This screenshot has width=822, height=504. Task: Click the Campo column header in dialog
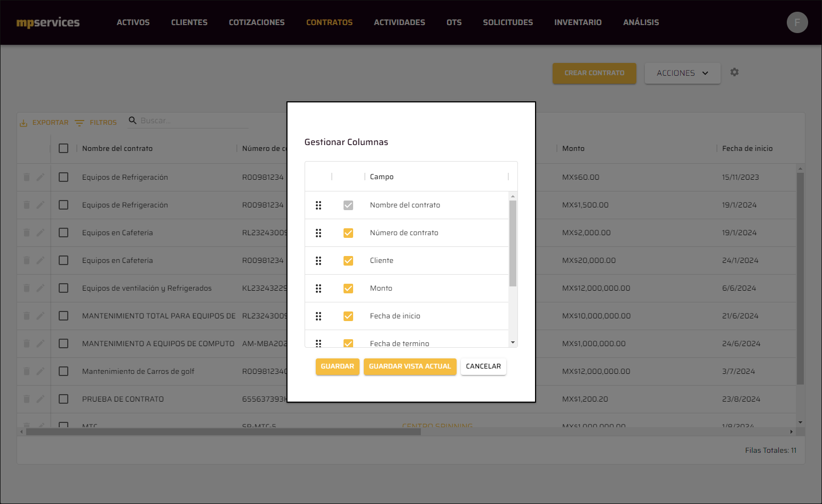point(382,177)
